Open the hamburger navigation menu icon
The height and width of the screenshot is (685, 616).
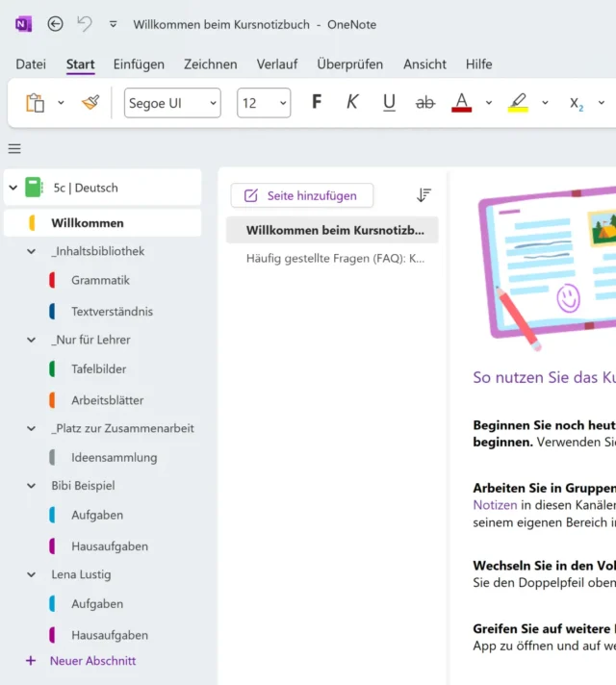[14, 148]
